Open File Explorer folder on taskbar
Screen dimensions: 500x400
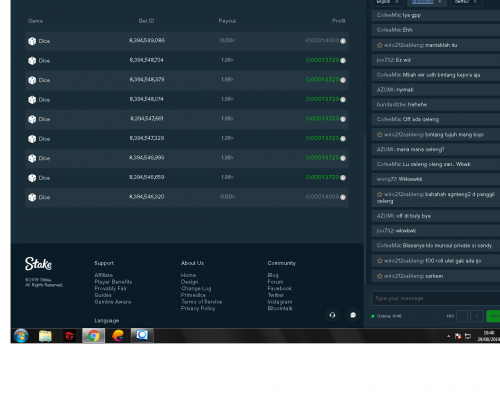point(45,336)
